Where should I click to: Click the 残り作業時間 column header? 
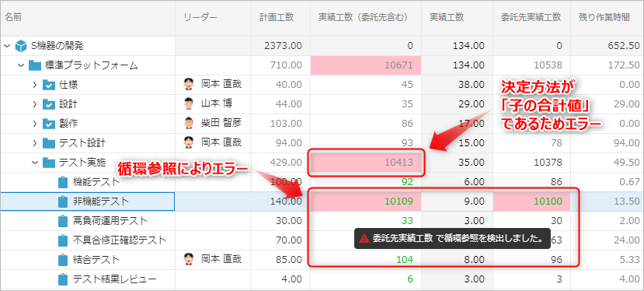[x=604, y=17]
